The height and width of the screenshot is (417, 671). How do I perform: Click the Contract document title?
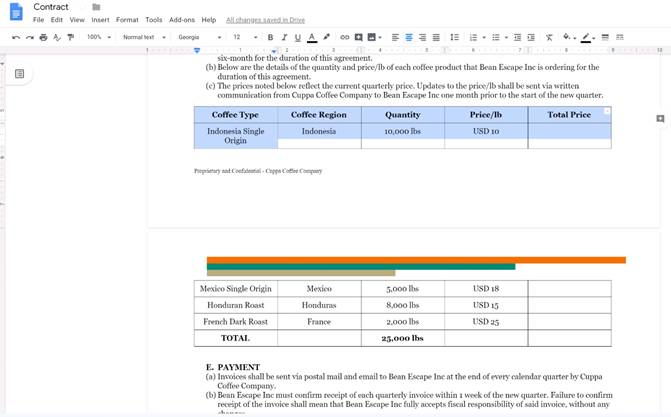tap(51, 7)
